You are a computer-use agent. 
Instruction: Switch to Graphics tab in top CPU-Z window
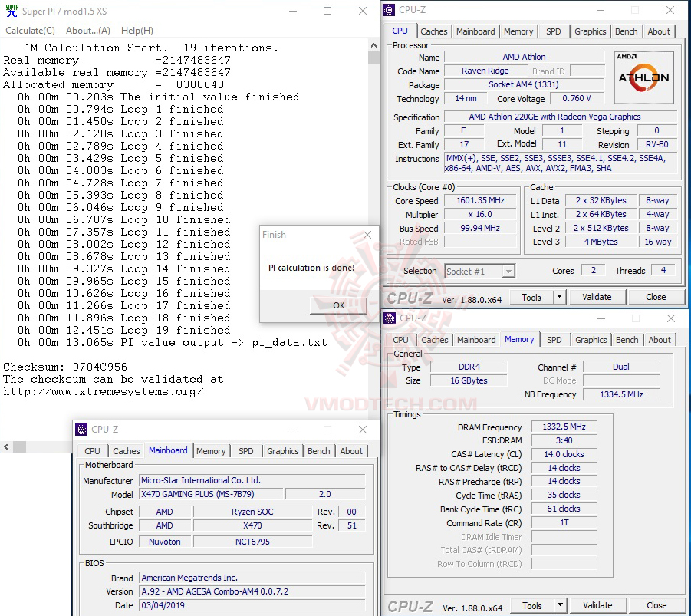(590, 31)
